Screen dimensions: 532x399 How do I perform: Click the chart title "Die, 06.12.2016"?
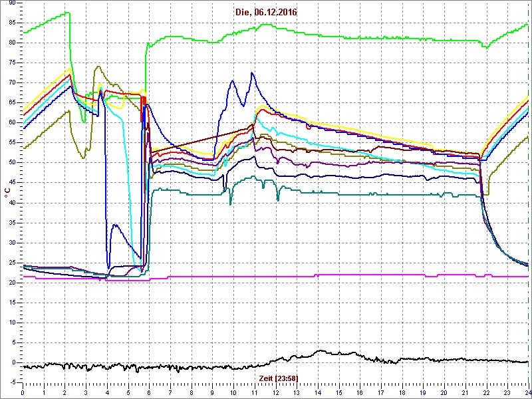coord(266,13)
